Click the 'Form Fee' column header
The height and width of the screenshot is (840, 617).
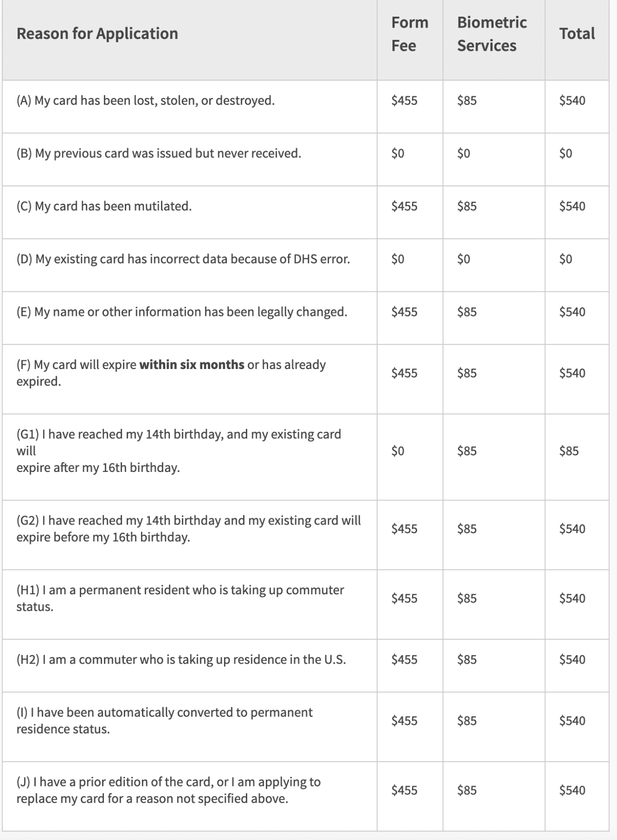click(x=409, y=34)
